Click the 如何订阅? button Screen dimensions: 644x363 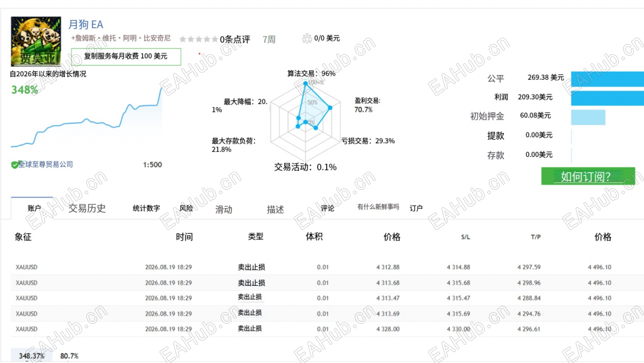[x=588, y=176]
